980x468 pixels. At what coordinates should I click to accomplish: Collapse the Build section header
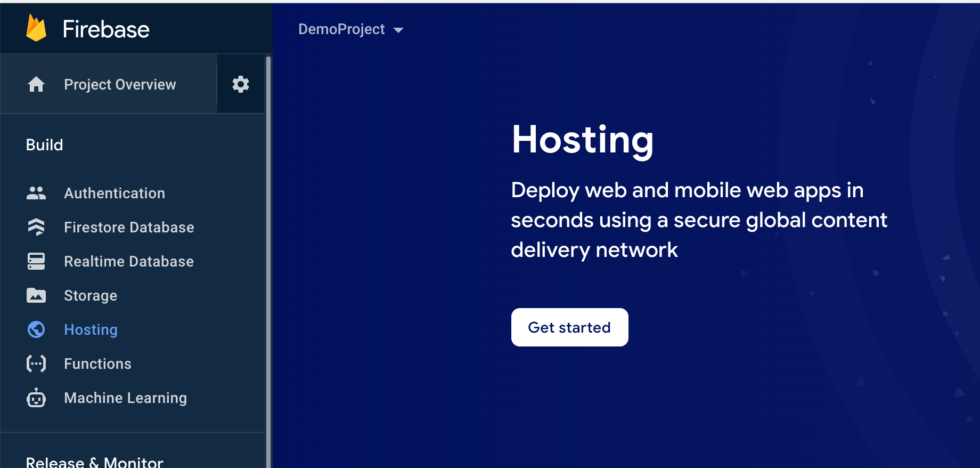pyautogui.click(x=45, y=145)
